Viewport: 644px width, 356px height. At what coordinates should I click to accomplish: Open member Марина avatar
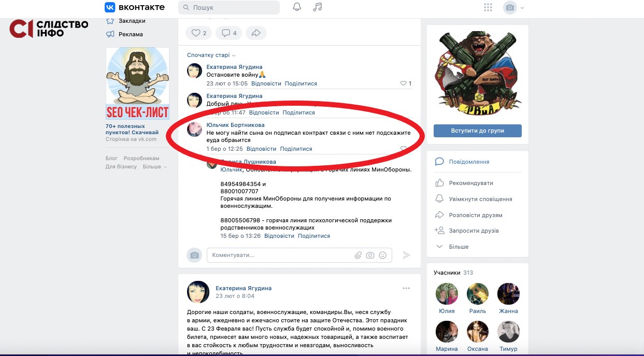point(447,332)
